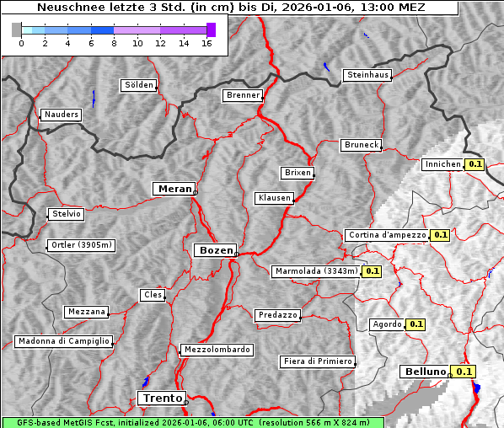Screen dimensions: 504x428
Task: Select the Innichen location label
Action: click(443, 165)
